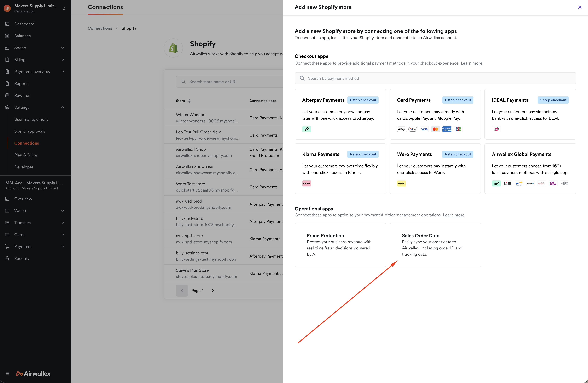The width and height of the screenshot is (588, 383).
Task: Click the Security lock icon
Action: [7, 258]
